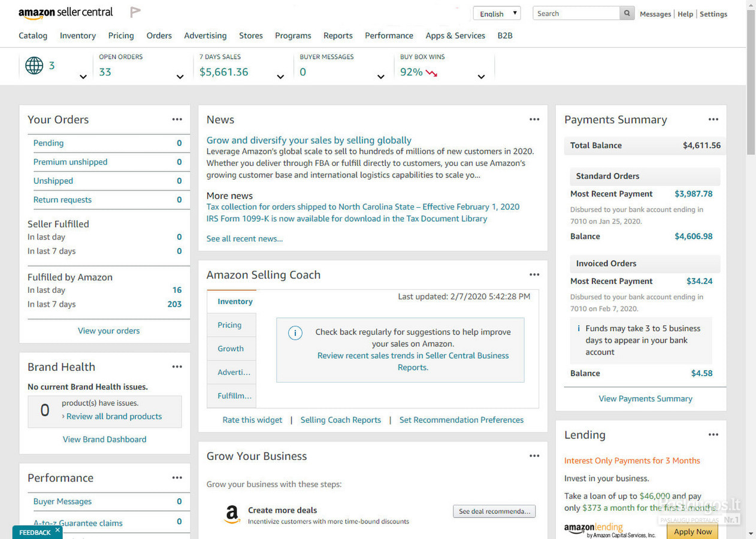Open the Payments Summary options menu

713,119
